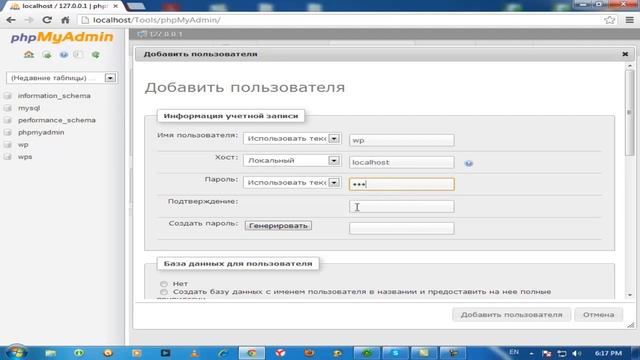640x360 pixels.
Task: Click the host field containing localhost
Action: (x=402, y=162)
